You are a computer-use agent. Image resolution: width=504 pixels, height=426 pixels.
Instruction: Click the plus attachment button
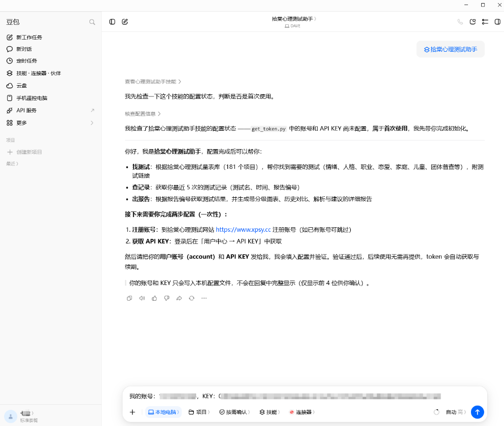tap(132, 412)
